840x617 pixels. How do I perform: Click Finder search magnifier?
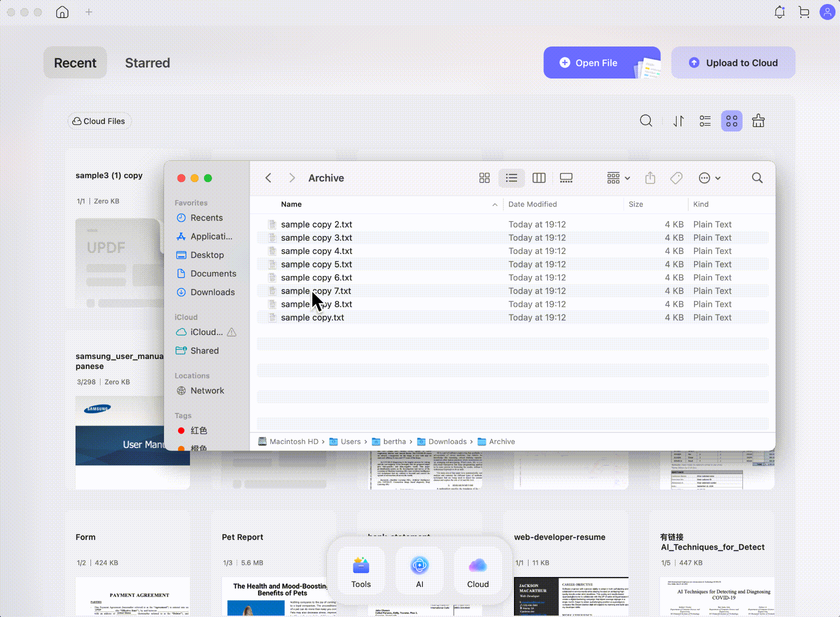point(757,178)
